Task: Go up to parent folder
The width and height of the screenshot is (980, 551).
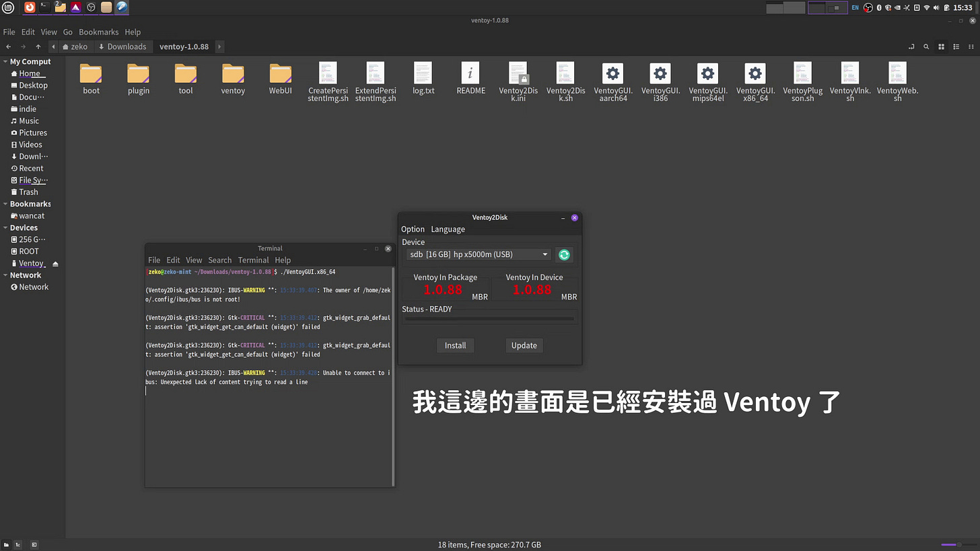Action: tap(38, 46)
